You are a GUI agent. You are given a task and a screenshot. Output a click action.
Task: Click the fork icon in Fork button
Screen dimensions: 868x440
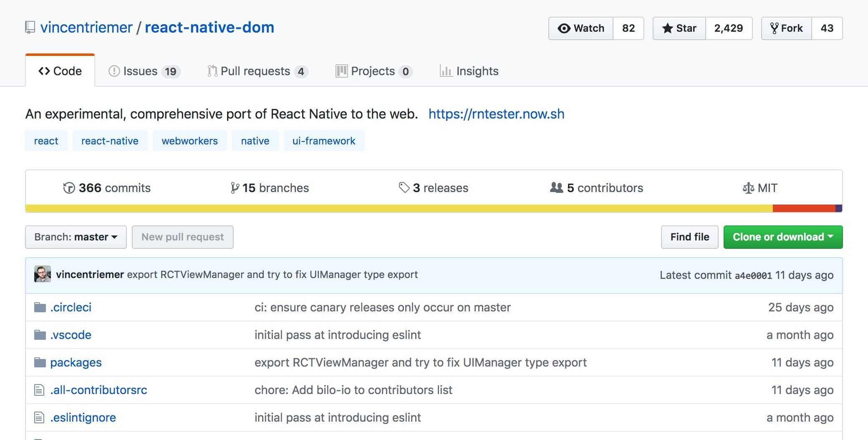tap(775, 28)
